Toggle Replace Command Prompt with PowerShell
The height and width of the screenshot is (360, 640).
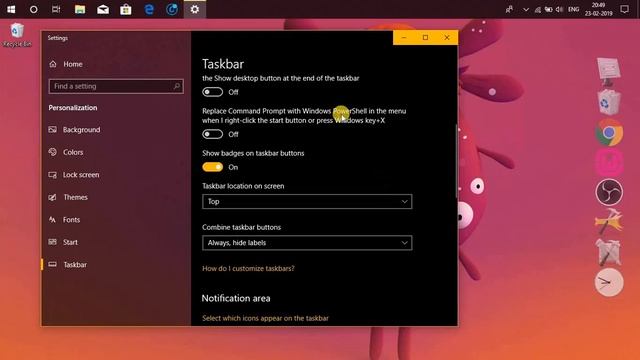click(212, 134)
